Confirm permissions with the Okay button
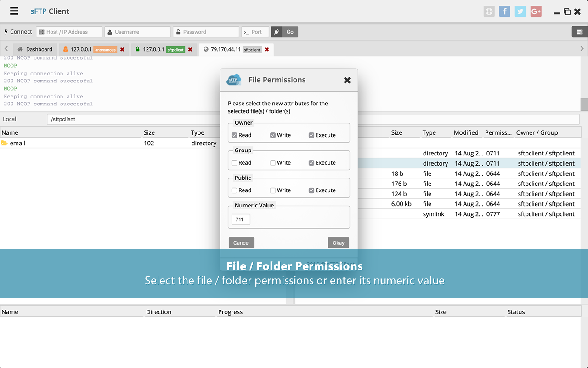The image size is (588, 368). click(x=338, y=242)
